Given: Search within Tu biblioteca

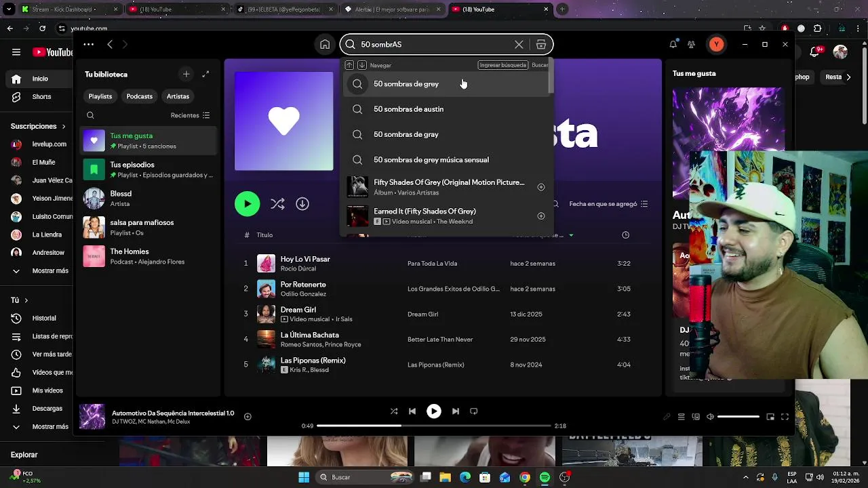Looking at the screenshot, I should (90, 115).
